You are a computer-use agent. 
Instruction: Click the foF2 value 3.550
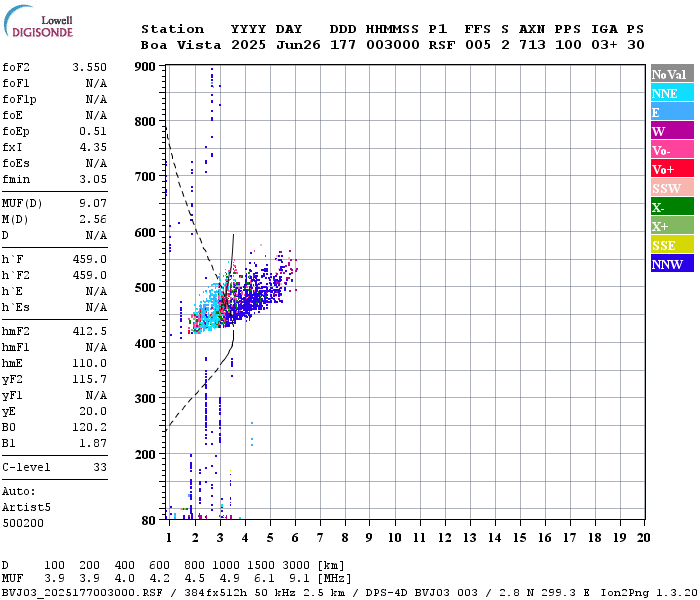tap(90, 67)
